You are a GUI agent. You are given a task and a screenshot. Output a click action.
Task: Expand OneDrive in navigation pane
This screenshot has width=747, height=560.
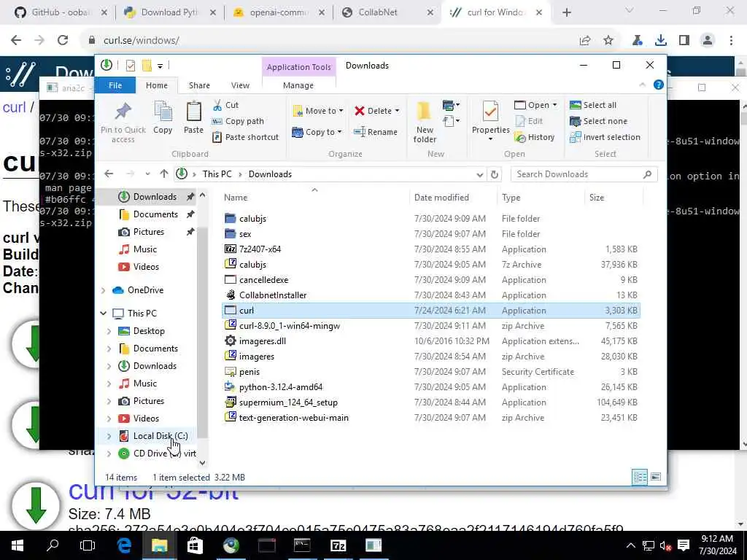(x=104, y=290)
